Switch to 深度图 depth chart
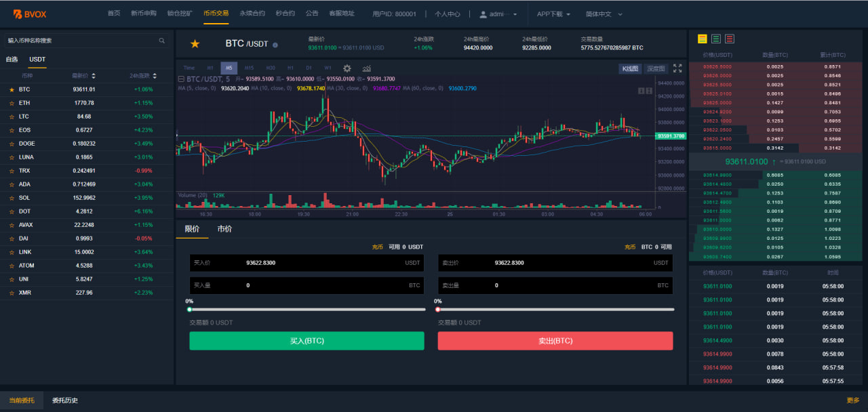This screenshot has width=868, height=412. (656, 68)
